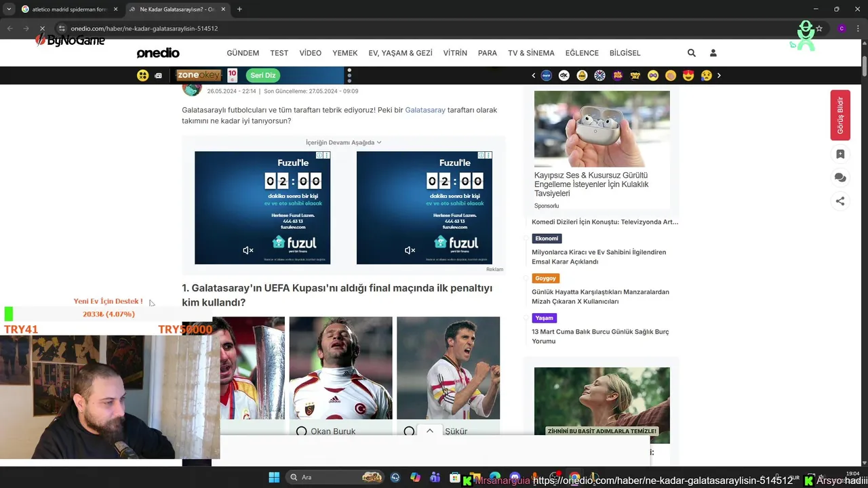Open the TV & SİNEMA menu
Viewport: 868px width, 488px height.
[531, 53]
